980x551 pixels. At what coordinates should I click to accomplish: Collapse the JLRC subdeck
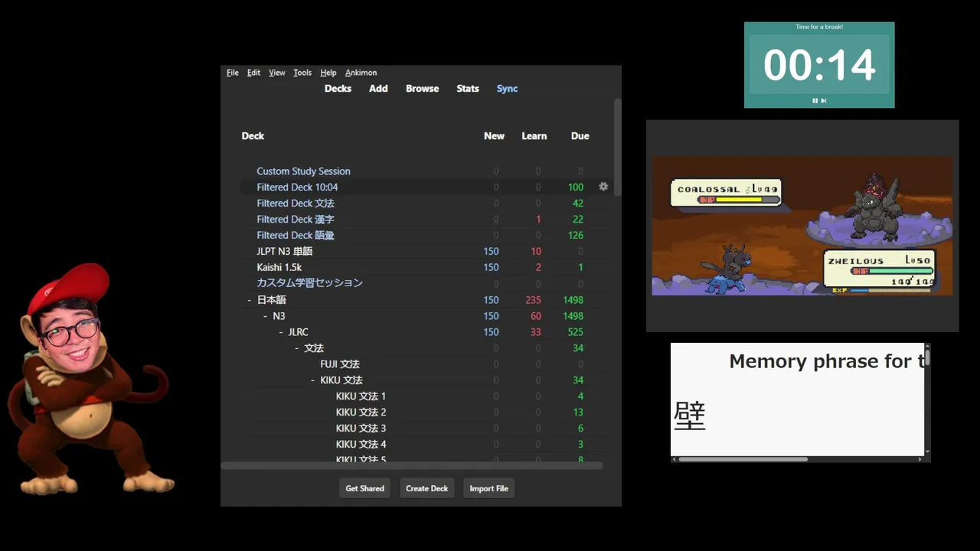point(281,332)
